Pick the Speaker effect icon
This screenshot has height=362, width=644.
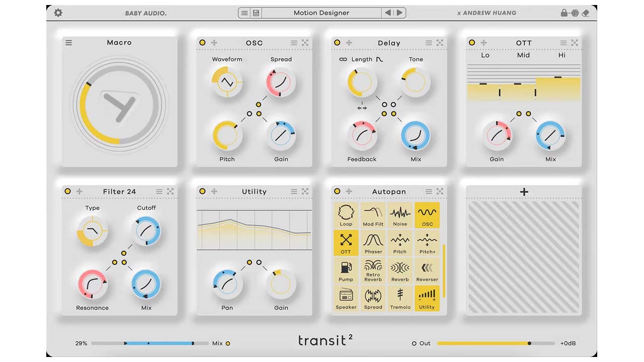pyautogui.click(x=346, y=298)
